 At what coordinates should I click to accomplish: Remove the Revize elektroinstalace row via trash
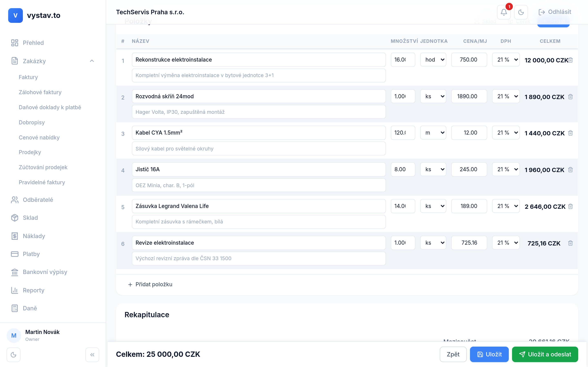click(x=570, y=243)
